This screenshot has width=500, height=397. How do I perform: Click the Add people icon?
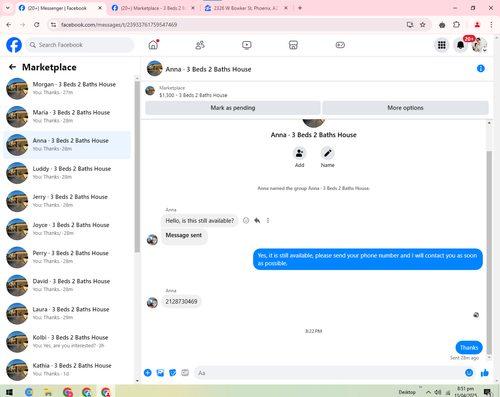(x=299, y=153)
